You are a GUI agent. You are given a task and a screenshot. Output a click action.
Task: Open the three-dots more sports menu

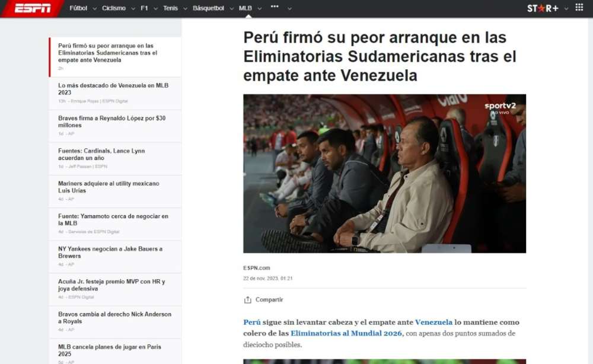[275, 7]
